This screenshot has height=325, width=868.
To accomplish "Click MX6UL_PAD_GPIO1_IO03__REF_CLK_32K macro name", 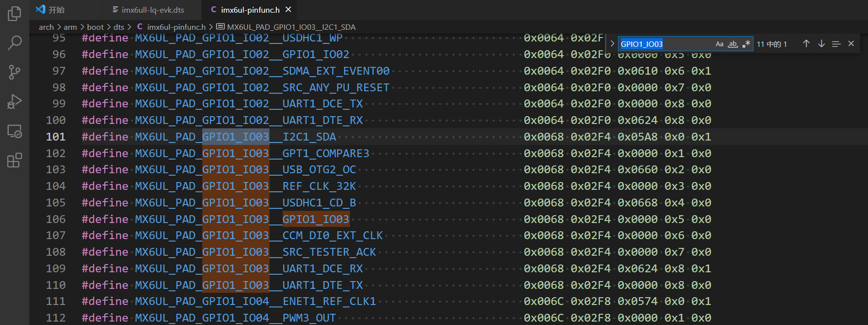I will coord(246,186).
